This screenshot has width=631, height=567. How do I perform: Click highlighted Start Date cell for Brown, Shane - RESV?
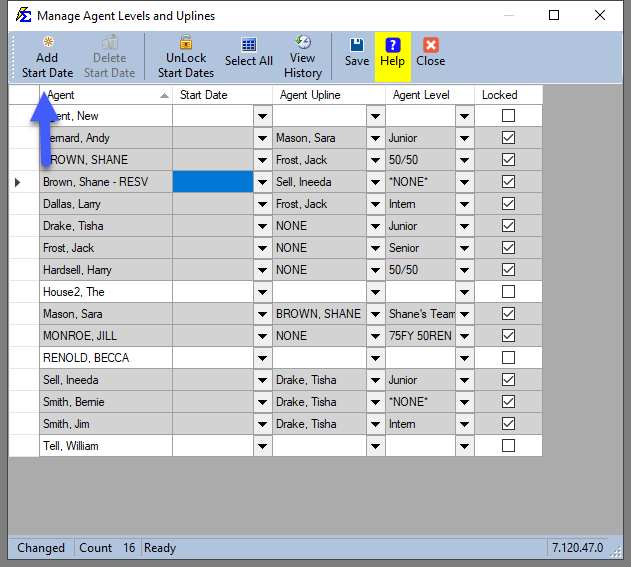click(213, 182)
